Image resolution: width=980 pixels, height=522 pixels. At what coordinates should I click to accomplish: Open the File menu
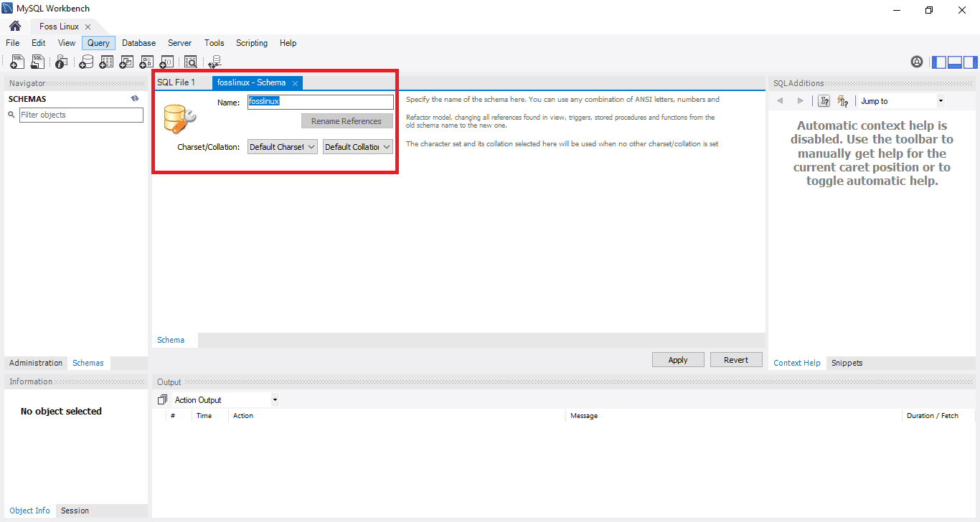[x=13, y=43]
